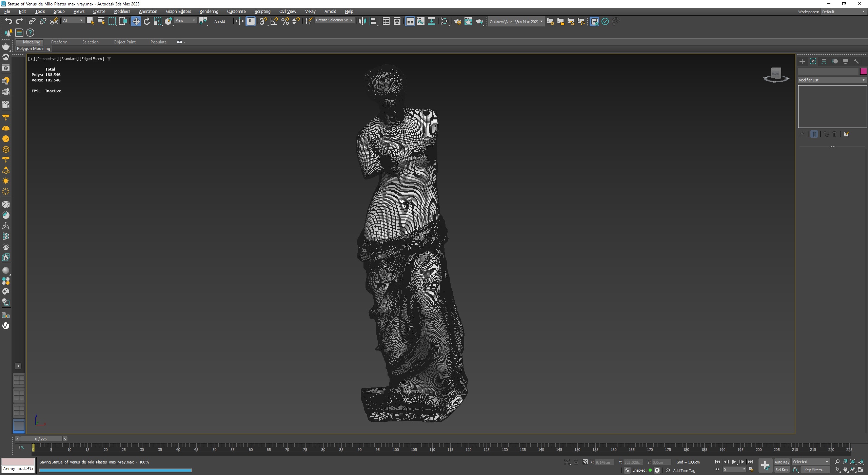Click the Set Key button
The height and width of the screenshot is (475, 868).
(782, 470)
